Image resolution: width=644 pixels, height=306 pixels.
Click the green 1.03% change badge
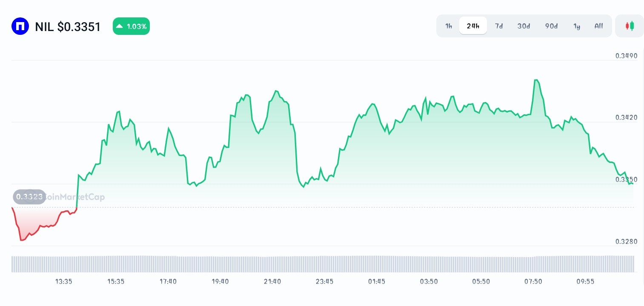click(x=131, y=26)
